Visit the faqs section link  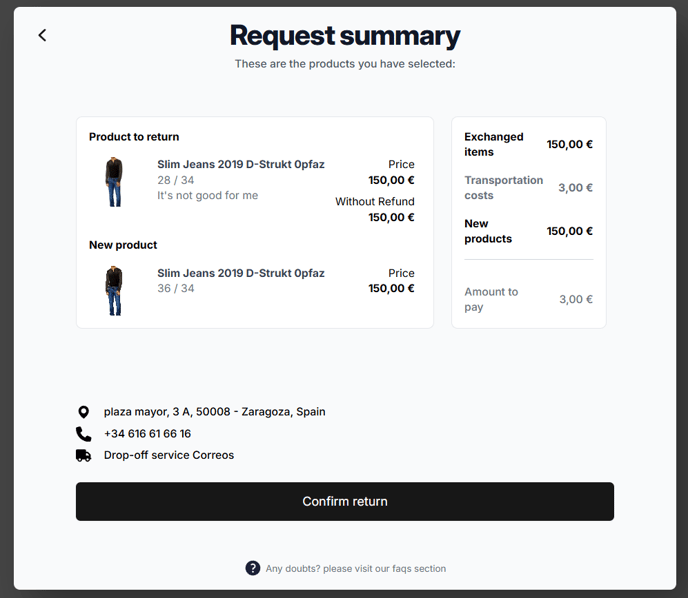click(355, 569)
